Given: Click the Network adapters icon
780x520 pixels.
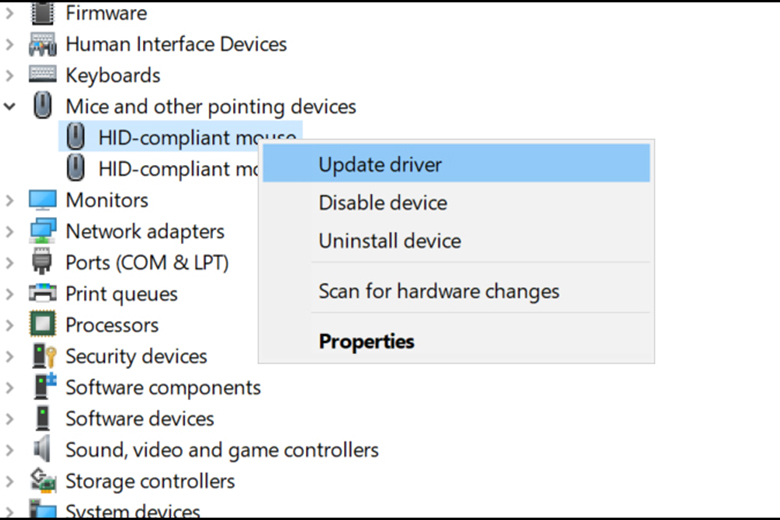Looking at the screenshot, I should 43,231.
